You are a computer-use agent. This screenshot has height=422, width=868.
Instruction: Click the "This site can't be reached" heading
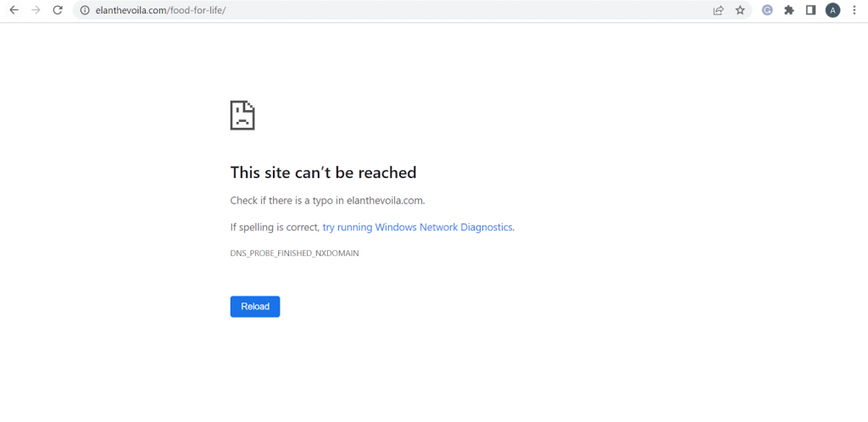323,173
